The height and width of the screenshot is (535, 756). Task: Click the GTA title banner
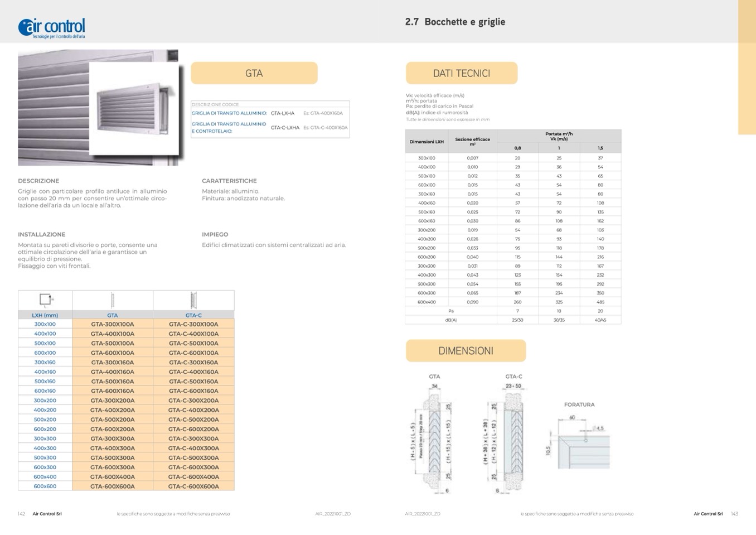(254, 73)
